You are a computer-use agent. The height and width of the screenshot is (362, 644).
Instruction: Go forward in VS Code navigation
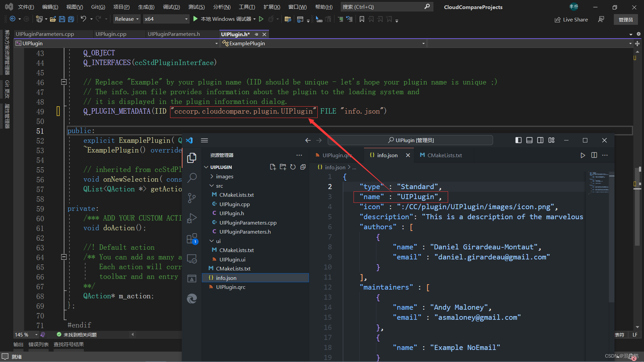coord(319,140)
